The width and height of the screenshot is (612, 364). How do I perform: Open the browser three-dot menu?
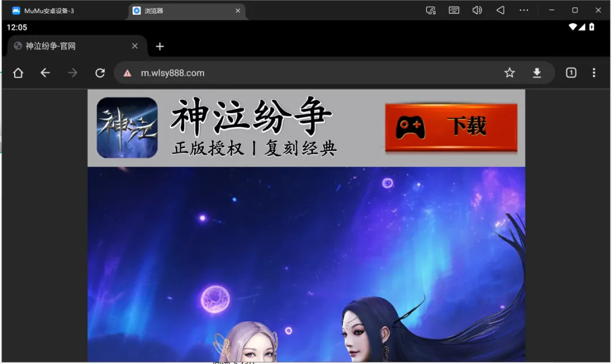[594, 73]
